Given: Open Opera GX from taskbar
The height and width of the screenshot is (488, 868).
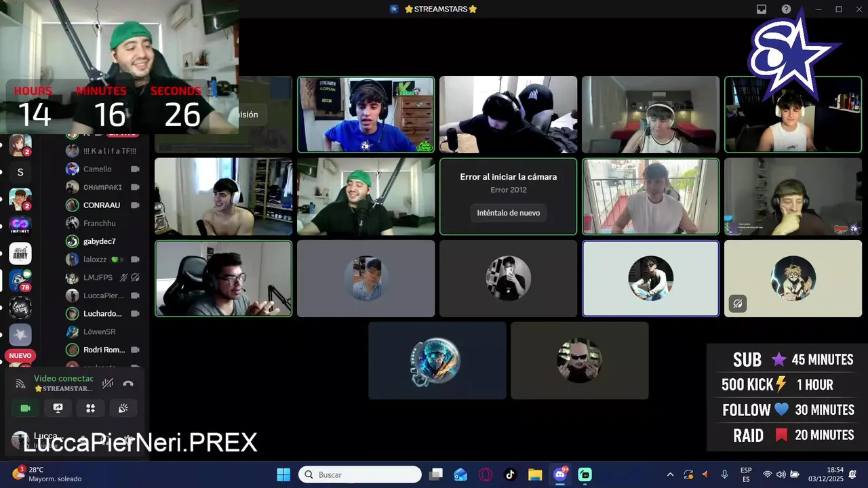Looking at the screenshot, I should [x=486, y=474].
